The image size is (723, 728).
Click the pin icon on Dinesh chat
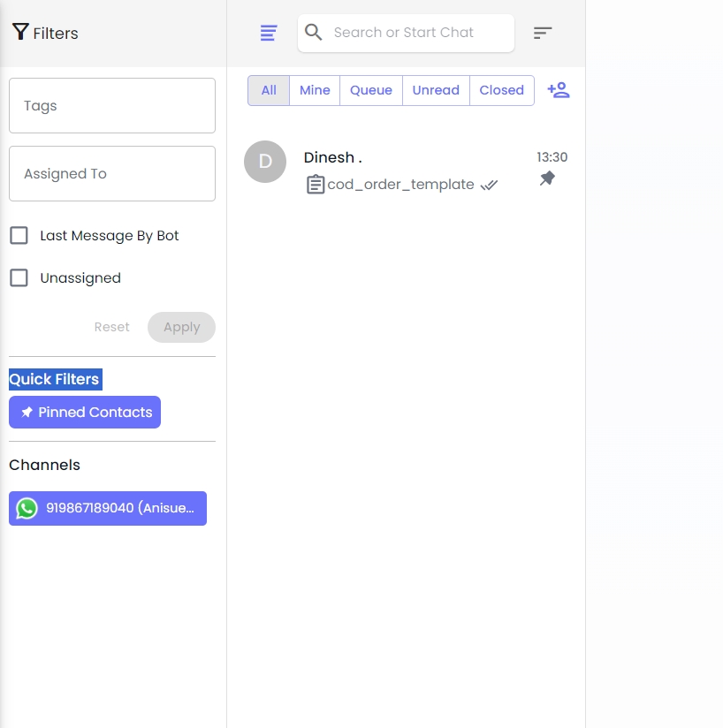(x=547, y=178)
